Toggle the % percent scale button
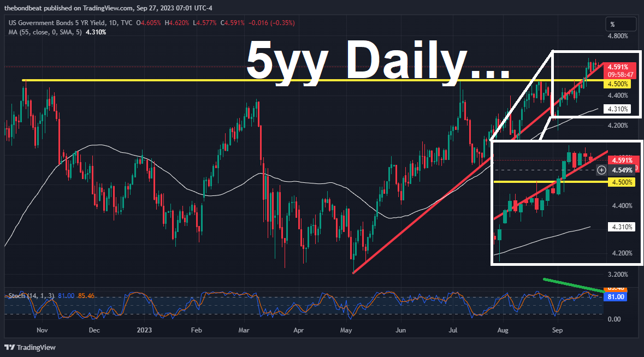The width and height of the screenshot is (644, 357). pyautogui.click(x=621, y=25)
